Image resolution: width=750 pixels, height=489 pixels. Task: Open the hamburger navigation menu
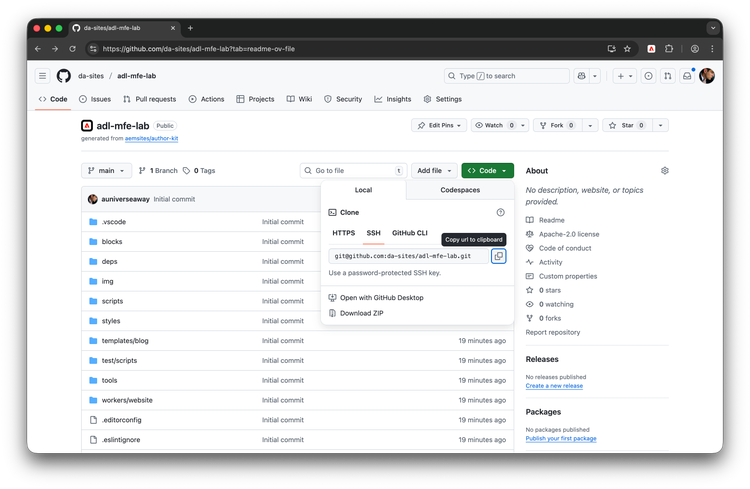(42, 76)
